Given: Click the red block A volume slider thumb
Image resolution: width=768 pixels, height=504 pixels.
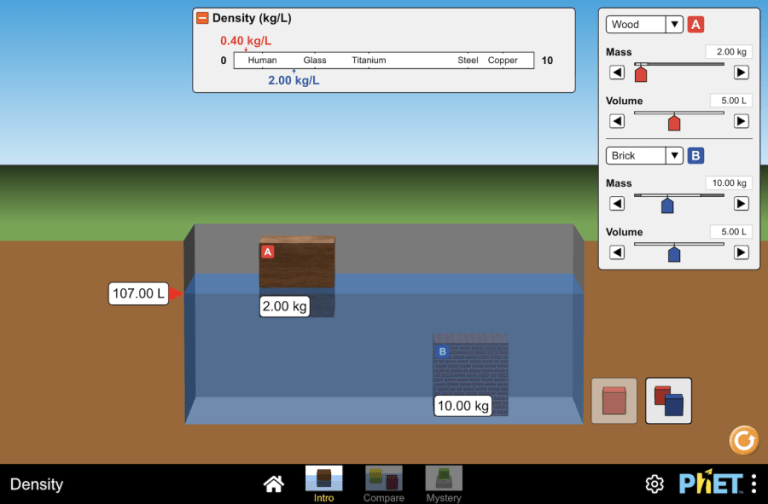Looking at the screenshot, I should tap(674, 122).
